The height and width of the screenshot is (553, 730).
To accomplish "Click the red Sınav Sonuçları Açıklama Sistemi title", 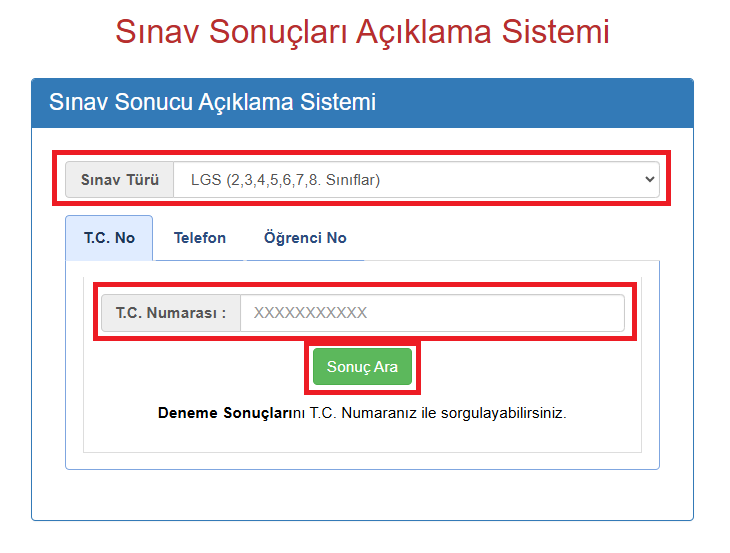I will tap(362, 32).
